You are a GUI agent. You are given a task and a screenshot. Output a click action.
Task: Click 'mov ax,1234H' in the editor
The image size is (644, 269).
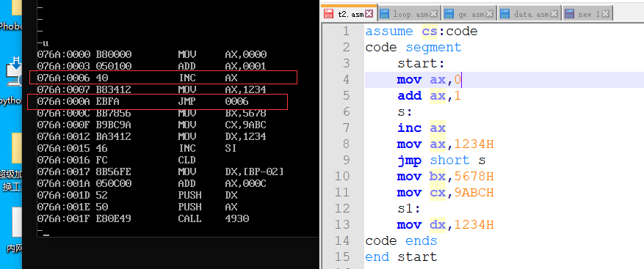pyautogui.click(x=446, y=144)
